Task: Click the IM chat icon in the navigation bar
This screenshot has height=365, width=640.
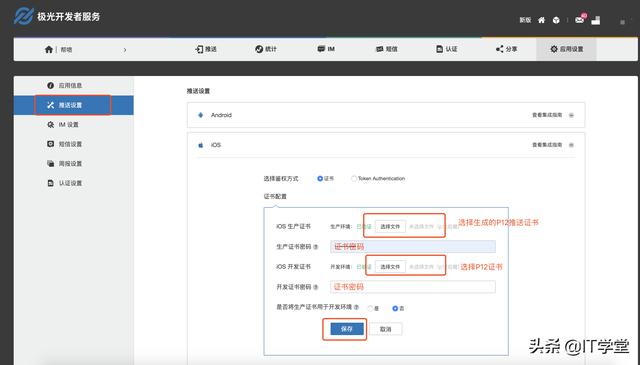Action: pos(321,49)
